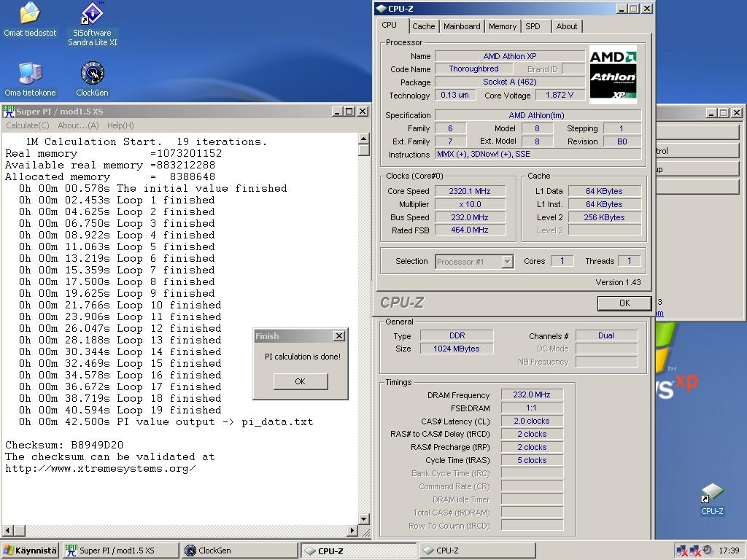Open the Help(H) menu in Super PI

[x=120, y=125]
